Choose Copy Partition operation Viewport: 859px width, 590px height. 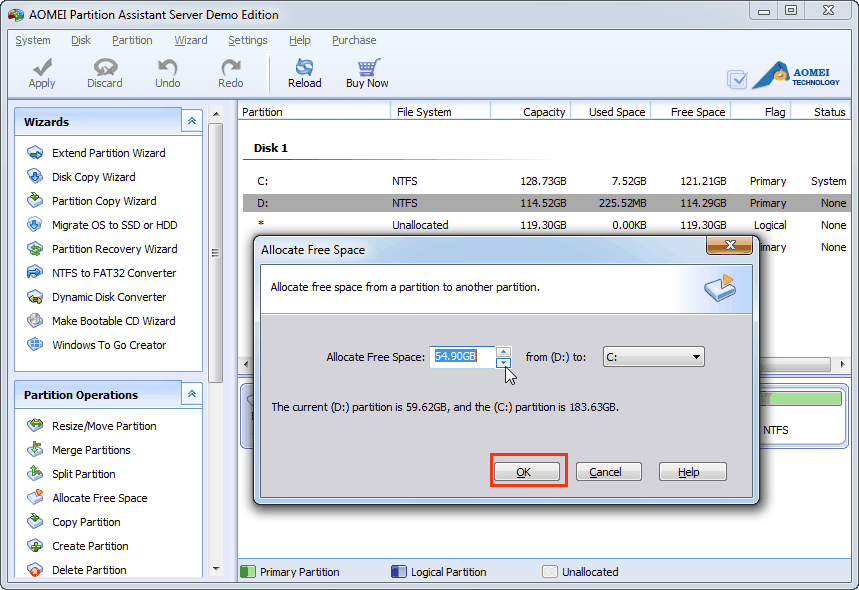click(x=86, y=522)
